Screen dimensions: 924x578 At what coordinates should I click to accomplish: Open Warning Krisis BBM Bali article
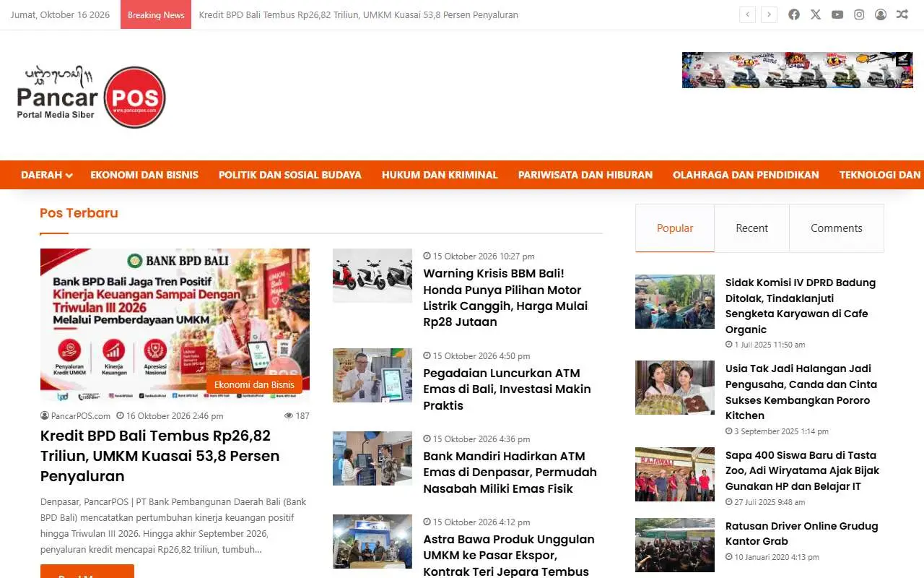[505, 298]
